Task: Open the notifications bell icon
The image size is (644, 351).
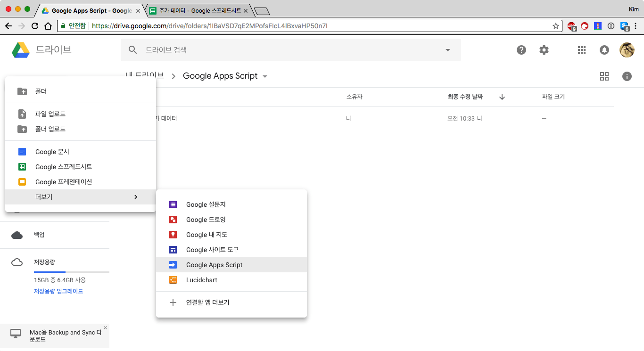Action: click(x=604, y=50)
